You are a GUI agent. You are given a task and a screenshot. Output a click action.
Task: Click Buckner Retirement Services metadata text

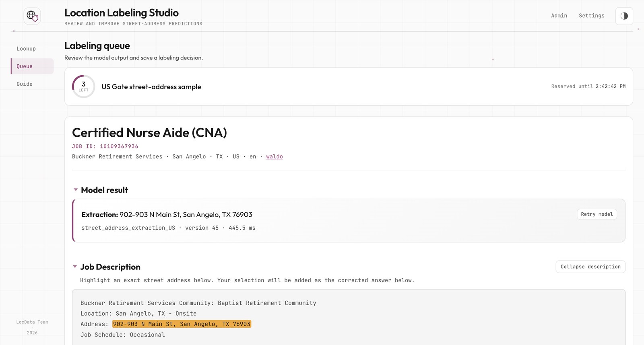click(x=117, y=156)
